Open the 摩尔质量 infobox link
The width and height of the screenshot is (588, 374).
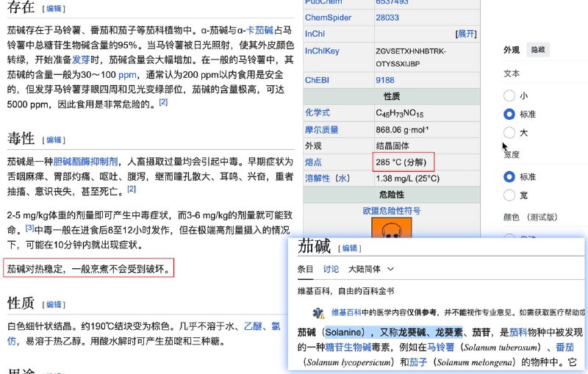point(321,129)
